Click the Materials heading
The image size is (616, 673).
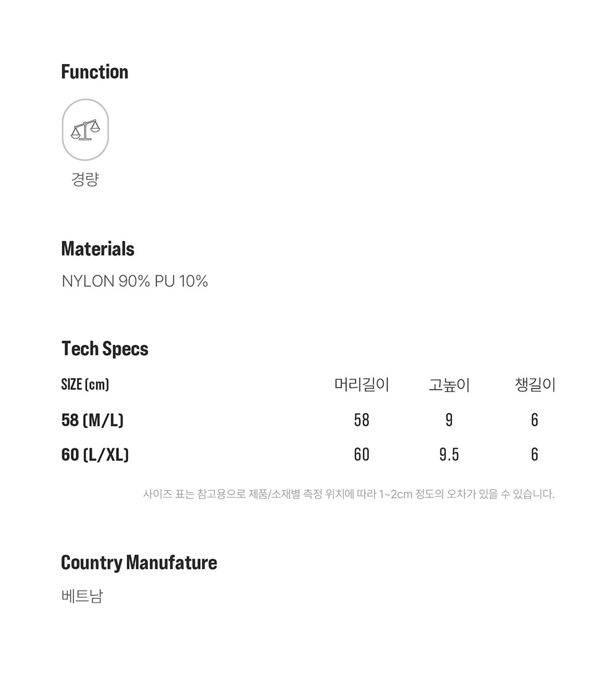click(x=98, y=249)
